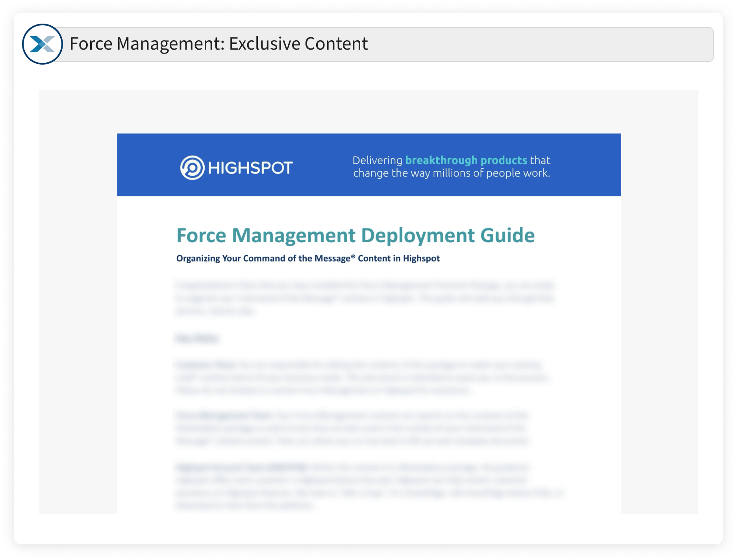Click "Content in Highspot" in subtitle
Image resolution: width=737 pixels, height=560 pixels.
(x=398, y=258)
